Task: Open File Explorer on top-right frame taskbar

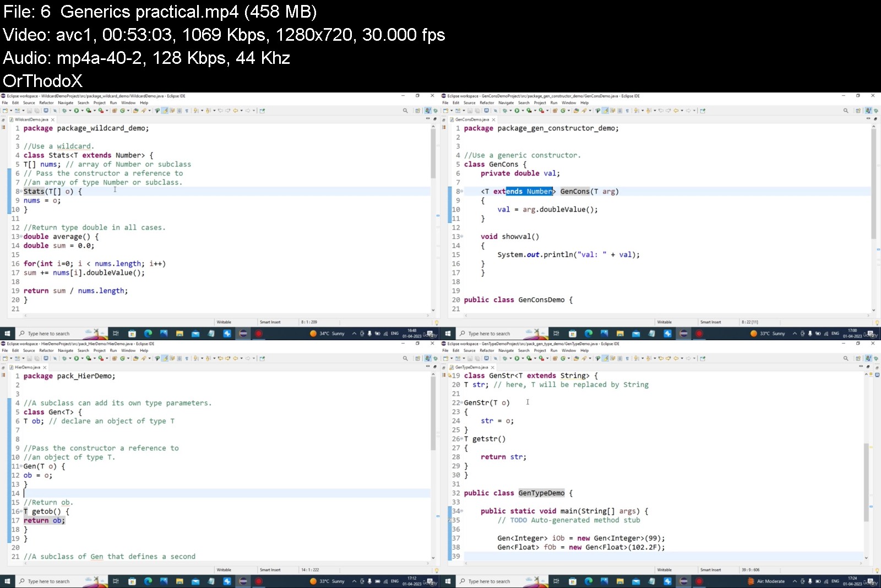Action: click(x=620, y=333)
